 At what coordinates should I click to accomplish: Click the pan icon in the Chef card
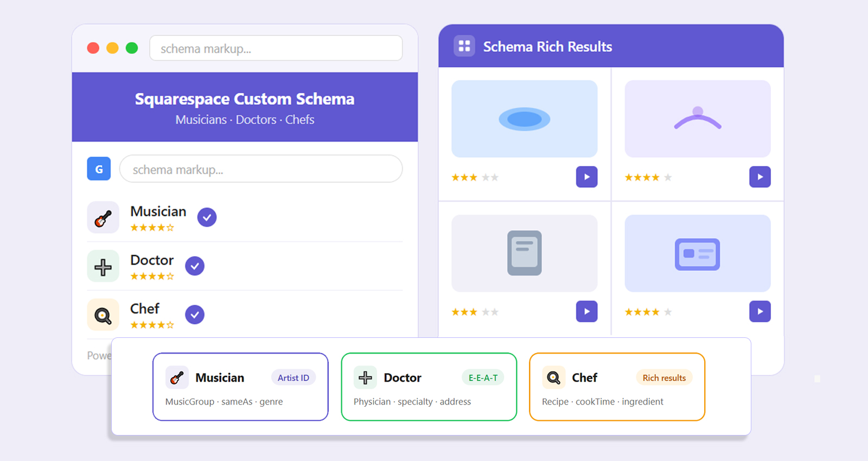click(553, 377)
